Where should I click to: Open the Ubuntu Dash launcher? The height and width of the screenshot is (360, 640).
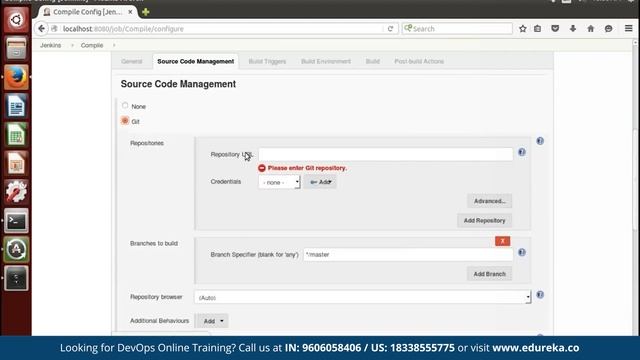[16, 19]
